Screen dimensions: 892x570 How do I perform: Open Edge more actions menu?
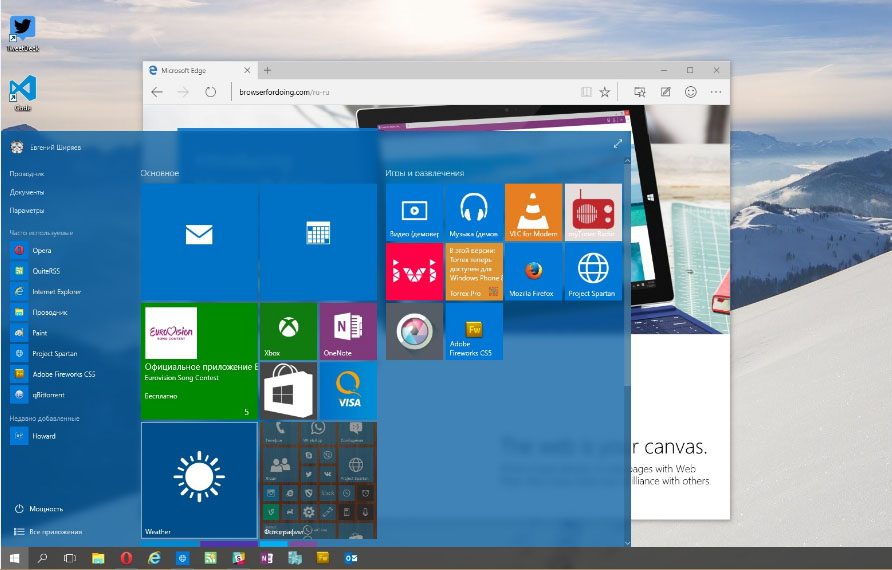tap(716, 92)
